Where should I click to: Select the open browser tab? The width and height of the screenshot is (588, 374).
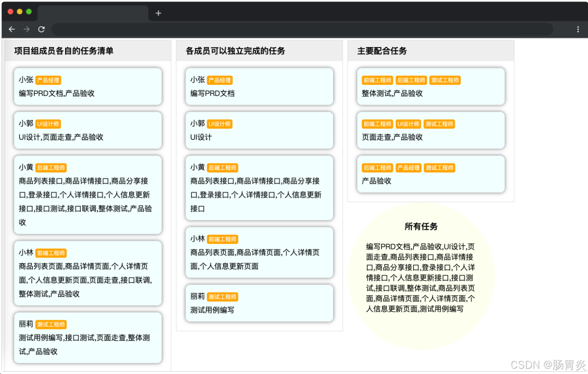(93, 13)
